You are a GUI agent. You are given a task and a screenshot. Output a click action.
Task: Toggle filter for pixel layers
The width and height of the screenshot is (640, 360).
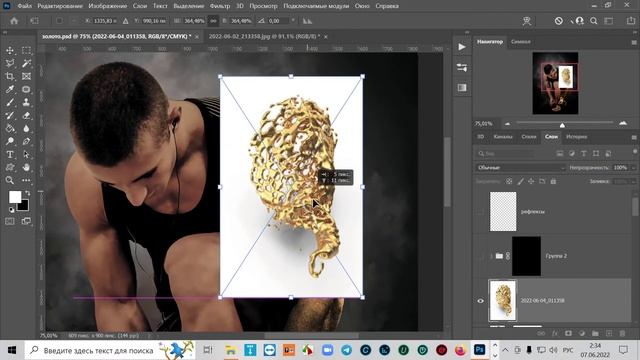pos(560,153)
